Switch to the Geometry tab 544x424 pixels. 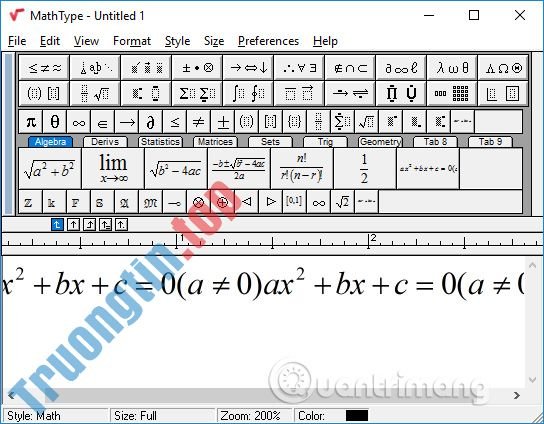coord(380,142)
